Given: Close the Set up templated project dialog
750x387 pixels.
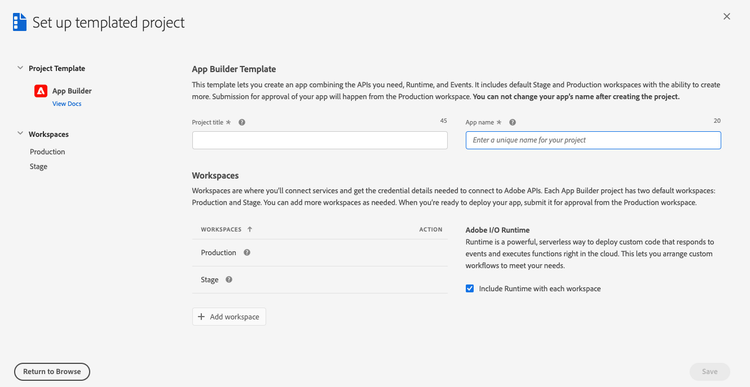Looking at the screenshot, I should coord(727,17).
